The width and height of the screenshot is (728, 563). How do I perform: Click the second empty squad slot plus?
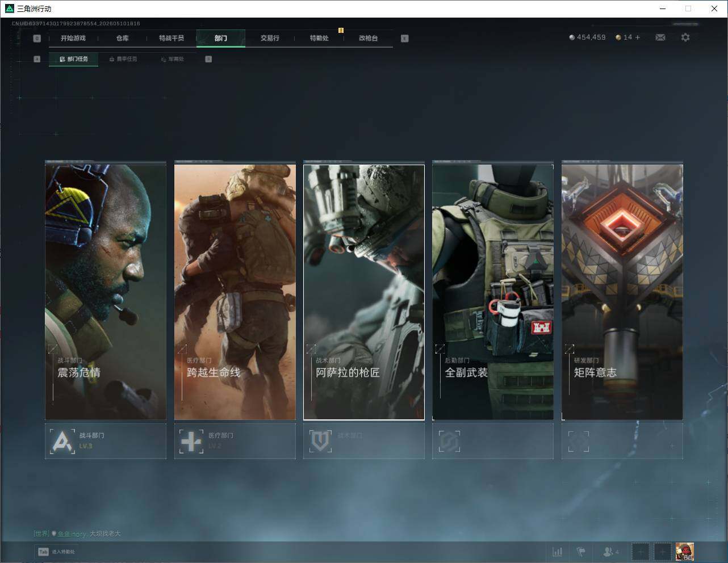pyautogui.click(x=662, y=552)
